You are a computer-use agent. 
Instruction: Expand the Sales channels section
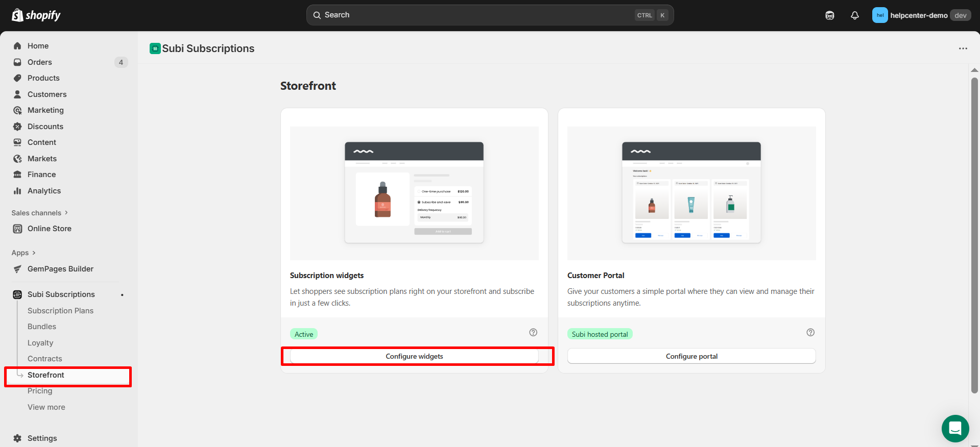tap(40, 213)
